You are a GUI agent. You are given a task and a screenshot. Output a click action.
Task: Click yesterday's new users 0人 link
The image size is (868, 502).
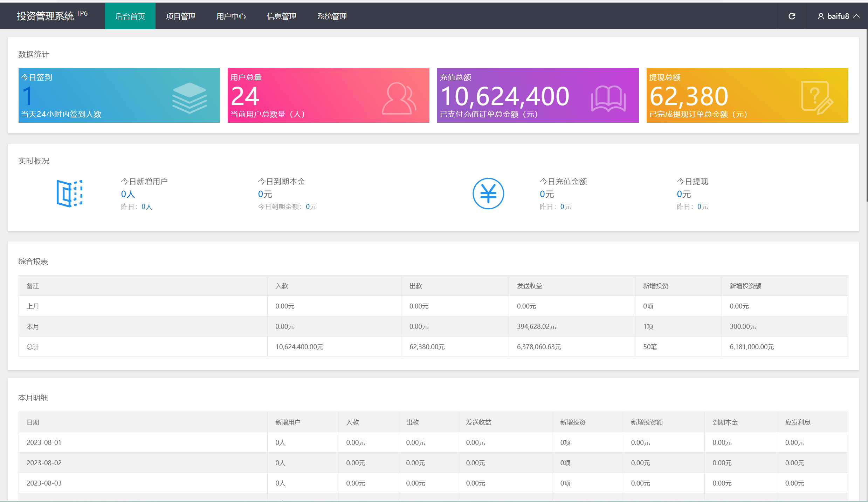click(146, 207)
